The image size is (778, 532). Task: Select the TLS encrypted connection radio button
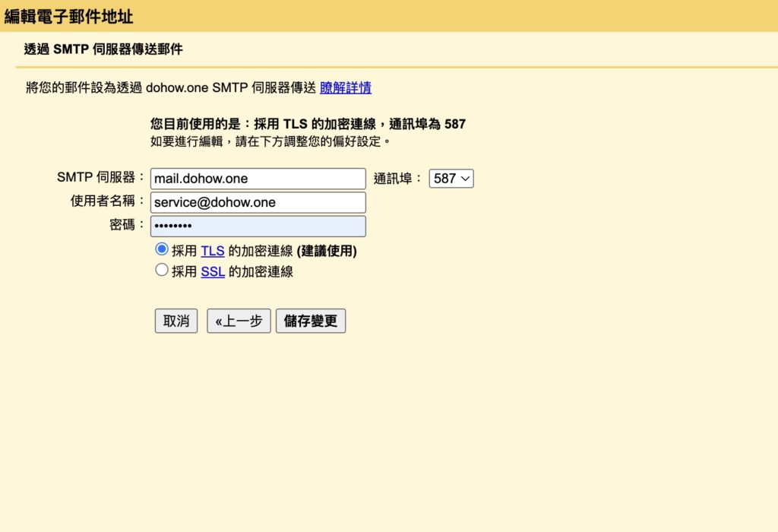click(x=161, y=249)
